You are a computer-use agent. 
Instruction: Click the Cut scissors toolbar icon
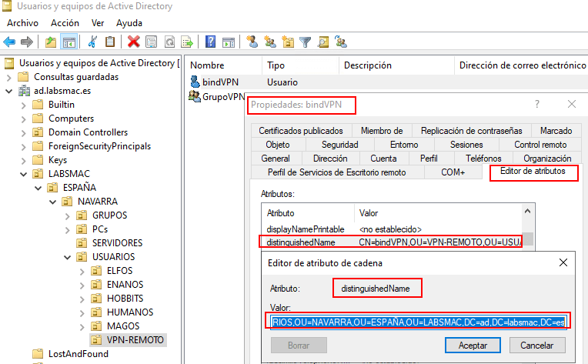pyautogui.click(x=92, y=42)
